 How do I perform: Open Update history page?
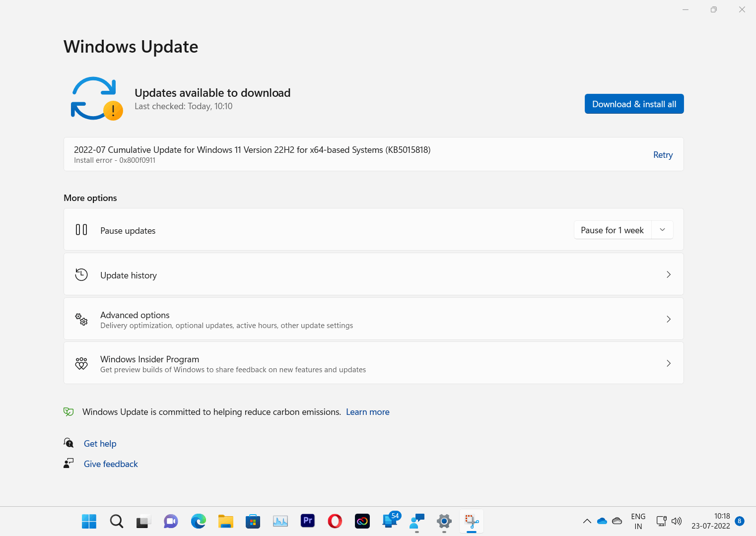point(374,274)
